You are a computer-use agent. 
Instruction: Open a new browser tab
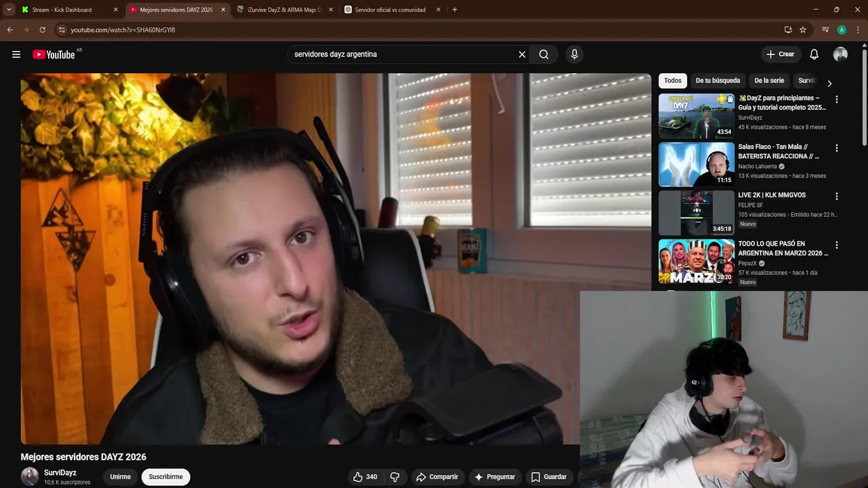tap(454, 9)
